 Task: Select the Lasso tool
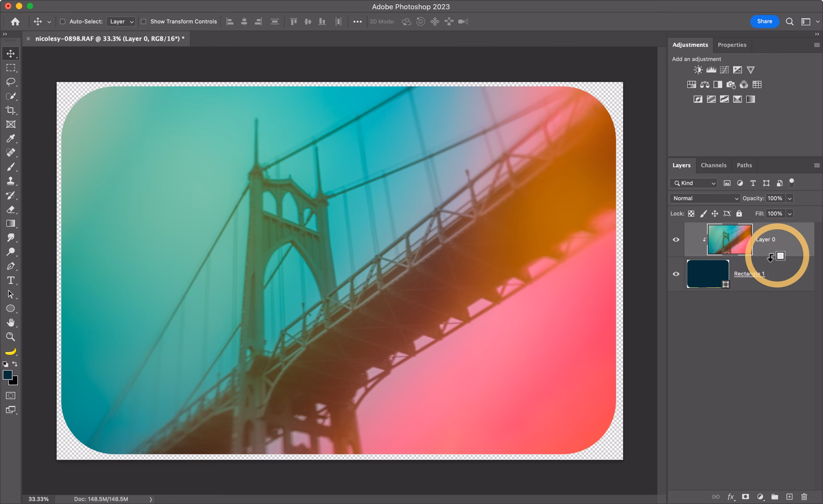pos(11,81)
